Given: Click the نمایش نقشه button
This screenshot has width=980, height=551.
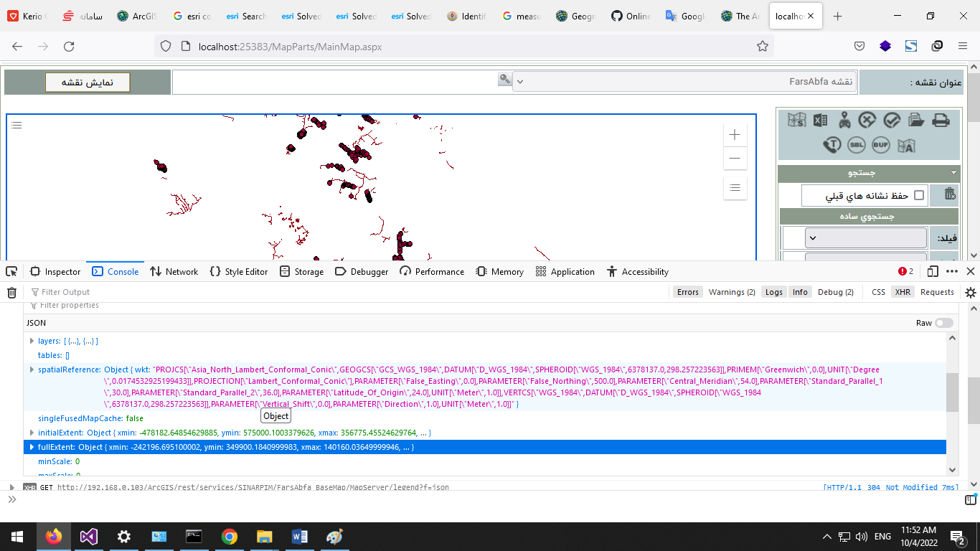Looking at the screenshot, I should pos(87,82).
